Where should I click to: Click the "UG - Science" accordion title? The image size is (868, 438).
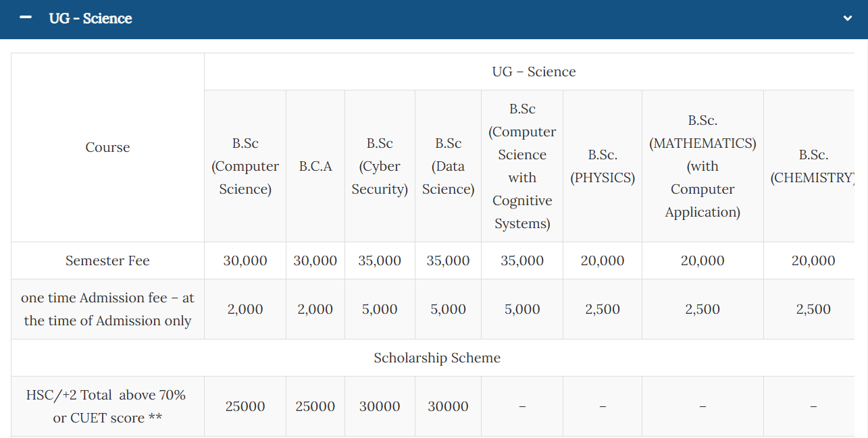(x=91, y=19)
